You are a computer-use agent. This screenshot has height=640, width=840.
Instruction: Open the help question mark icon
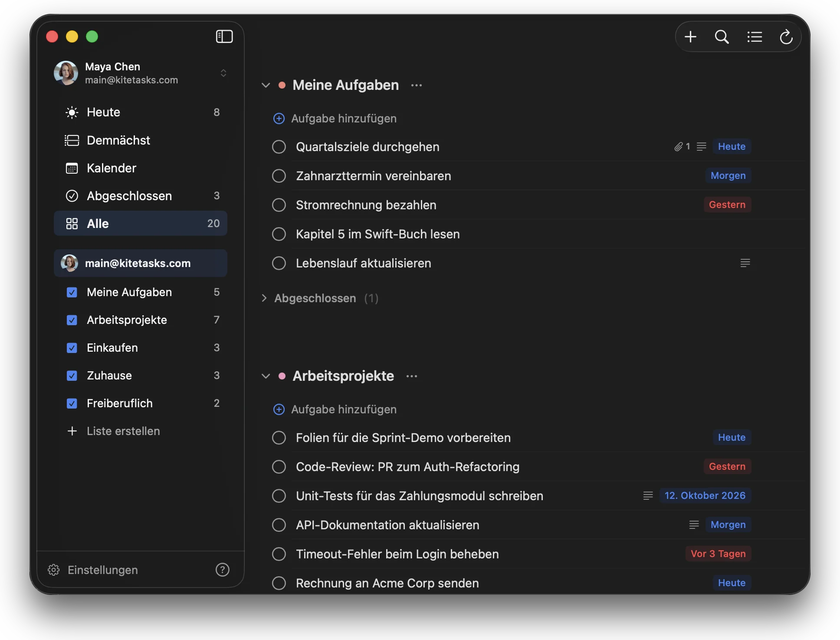coord(223,570)
